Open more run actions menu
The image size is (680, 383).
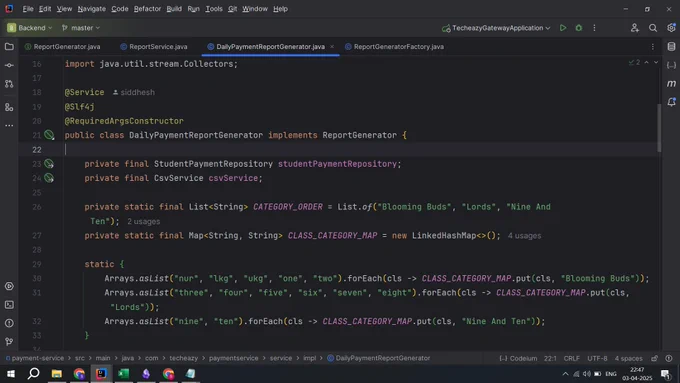coord(594,28)
